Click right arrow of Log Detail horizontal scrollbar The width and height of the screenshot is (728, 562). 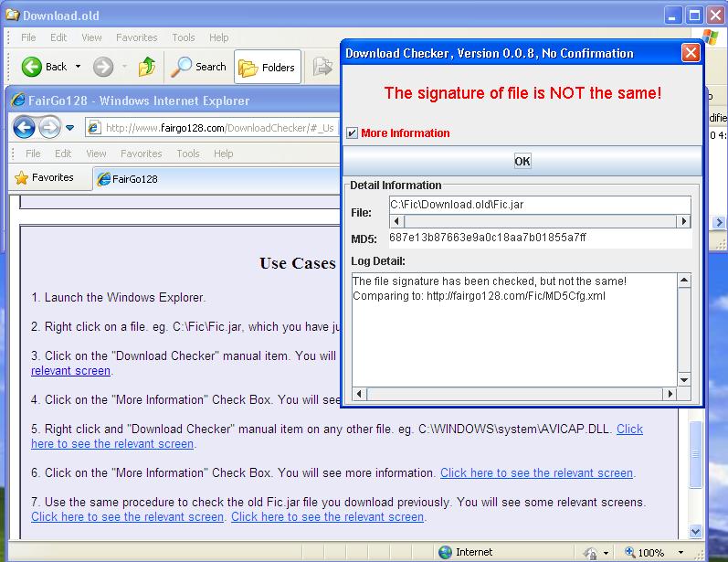pyautogui.click(x=670, y=394)
